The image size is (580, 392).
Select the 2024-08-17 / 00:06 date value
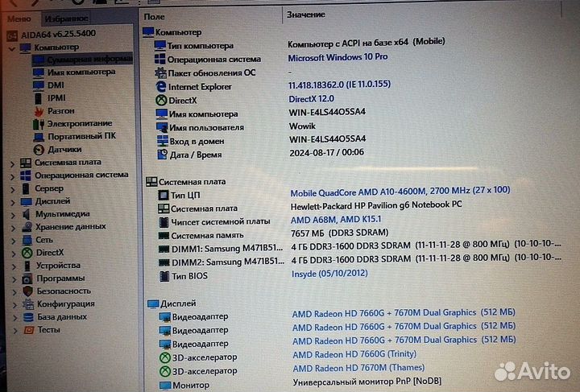[x=326, y=152]
